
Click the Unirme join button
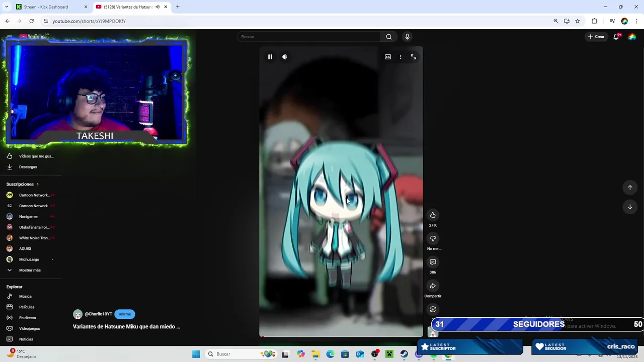coord(125,314)
